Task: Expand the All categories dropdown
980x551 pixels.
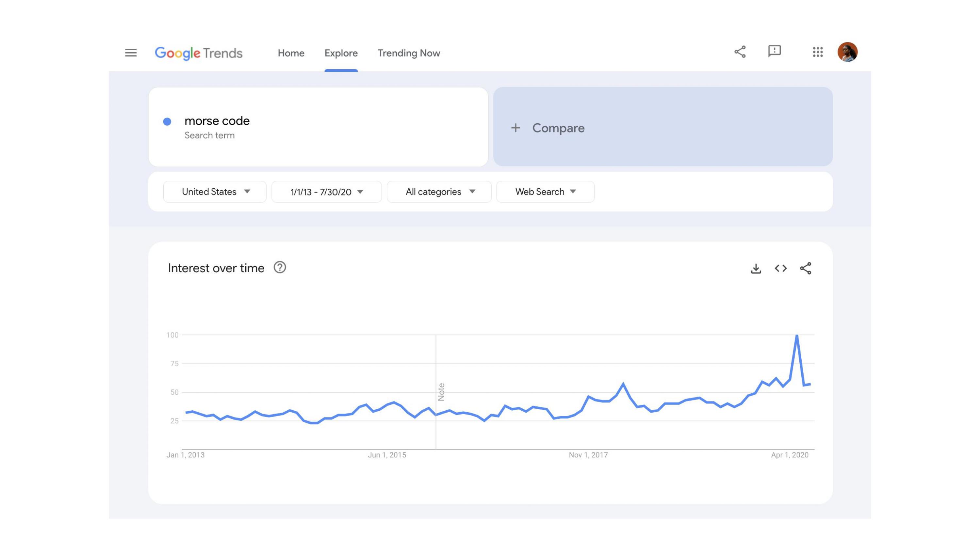Action: [439, 192]
